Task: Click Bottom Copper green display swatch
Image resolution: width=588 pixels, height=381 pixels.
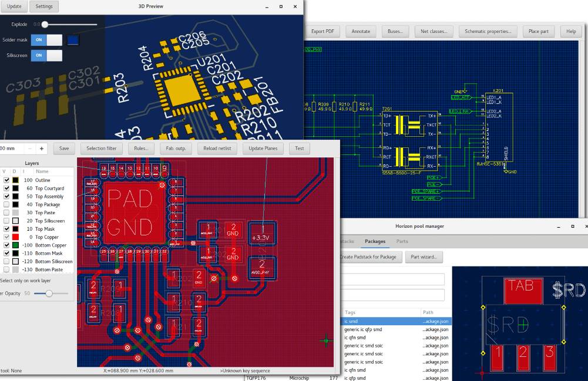Action: coord(15,245)
